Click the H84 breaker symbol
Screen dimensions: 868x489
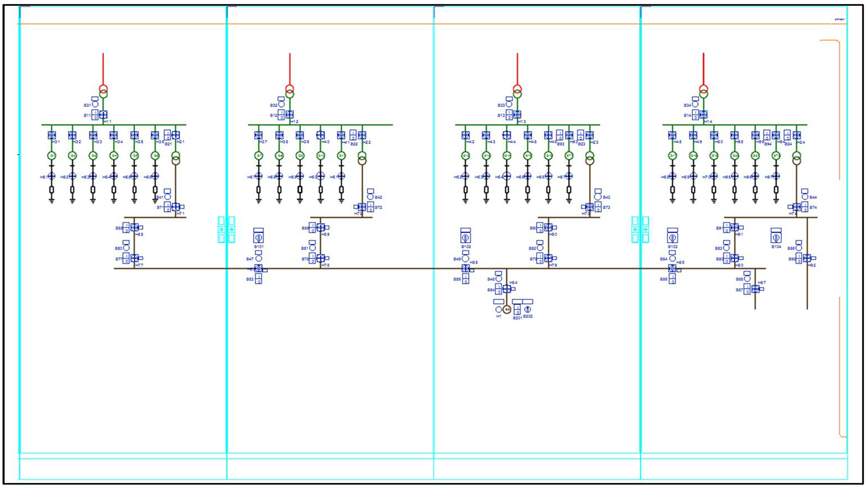click(x=507, y=289)
